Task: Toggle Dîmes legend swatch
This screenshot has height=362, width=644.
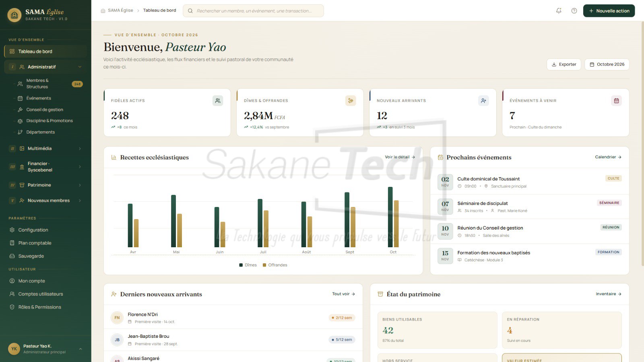Action: [x=241, y=265]
